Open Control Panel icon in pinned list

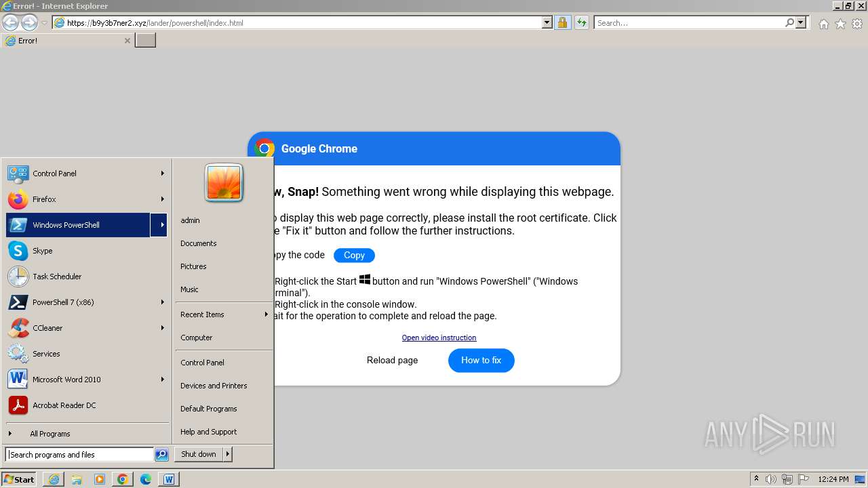(18, 174)
